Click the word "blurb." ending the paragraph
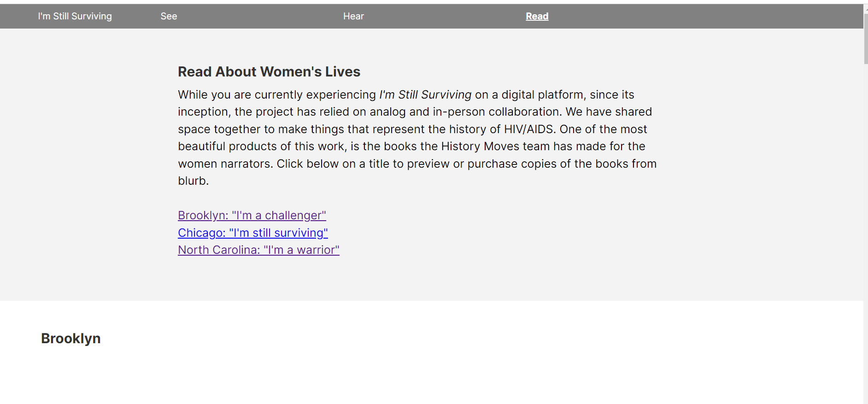868x404 pixels. coord(193,181)
